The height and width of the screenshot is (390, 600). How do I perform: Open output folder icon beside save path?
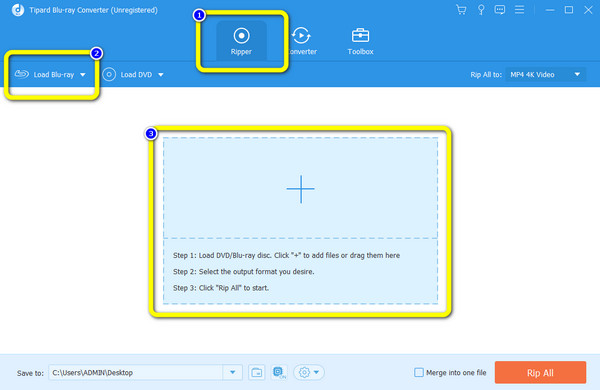click(256, 372)
